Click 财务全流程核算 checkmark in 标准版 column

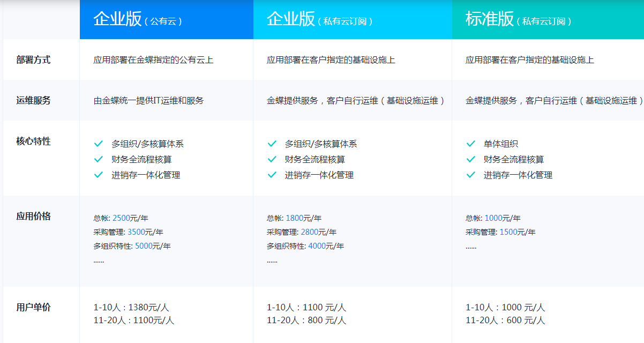pyautogui.click(x=471, y=159)
